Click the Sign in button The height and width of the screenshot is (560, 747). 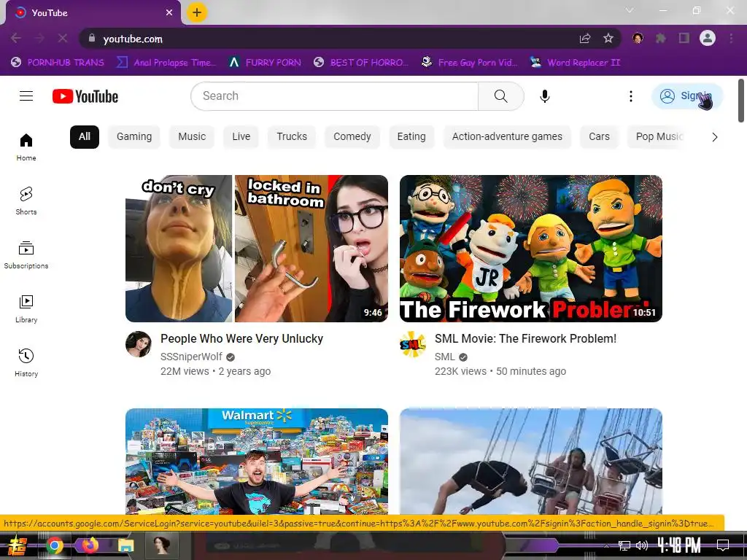687,96
